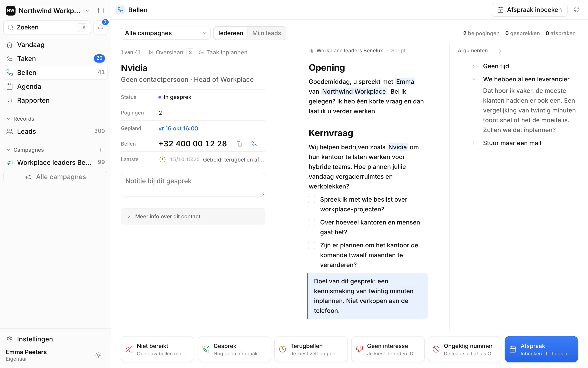Click the Zoeken search field
The image size is (588, 368).
coord(47,27)
